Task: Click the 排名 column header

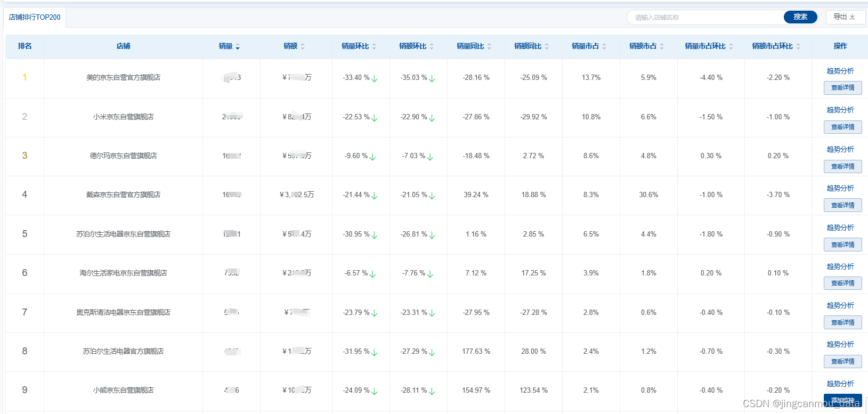Action: (25, 46)
